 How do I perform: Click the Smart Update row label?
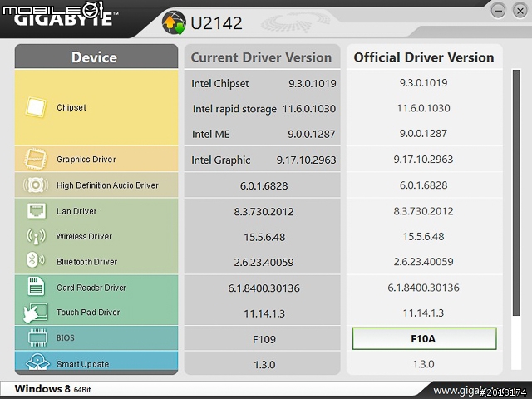click(82, 364)
